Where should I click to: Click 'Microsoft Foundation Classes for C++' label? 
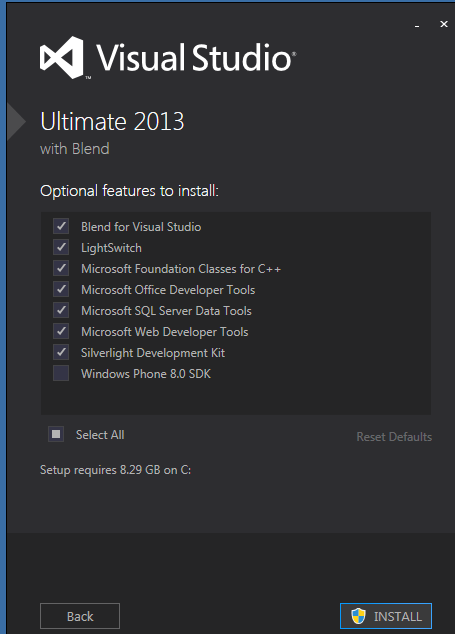point(181,269)
